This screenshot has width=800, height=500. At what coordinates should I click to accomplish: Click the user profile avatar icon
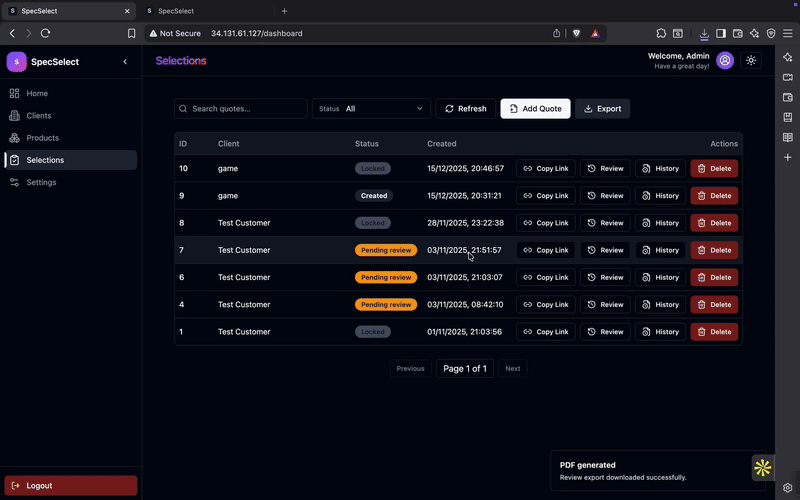coord(725,61)
